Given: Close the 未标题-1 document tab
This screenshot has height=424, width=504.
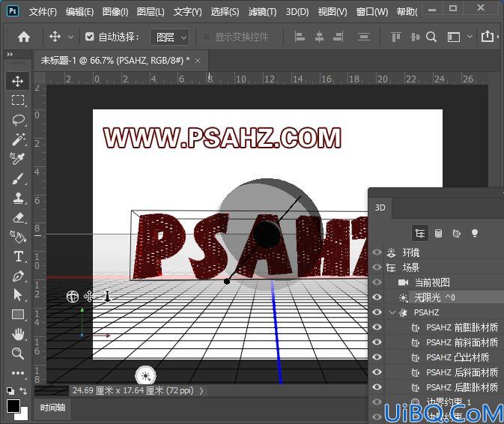Looking at the screenshot, I should coord(198,61).
